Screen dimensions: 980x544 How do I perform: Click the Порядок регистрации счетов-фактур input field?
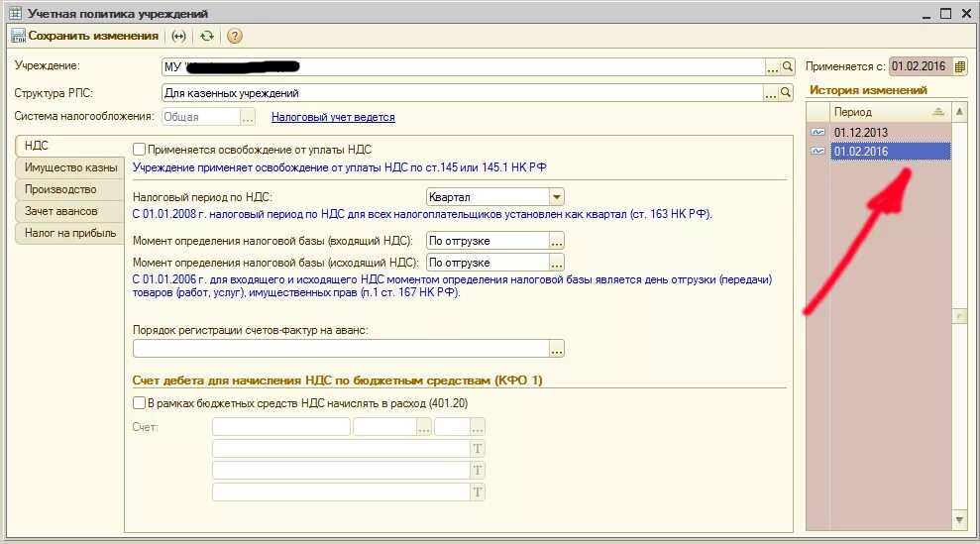tap(341, 348)
